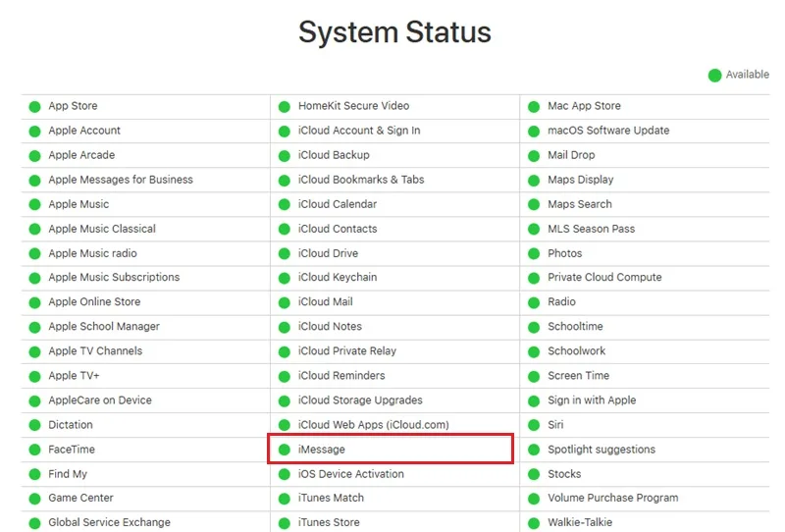Click the status dot next to iCloud Mail

coord(285,302)
